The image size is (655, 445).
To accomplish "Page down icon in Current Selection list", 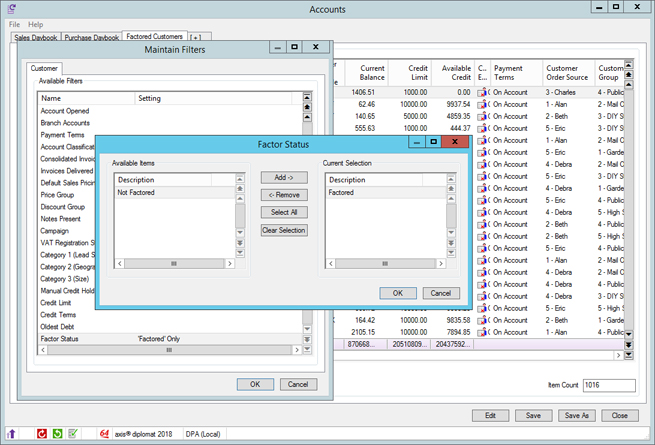I will 451,243.
